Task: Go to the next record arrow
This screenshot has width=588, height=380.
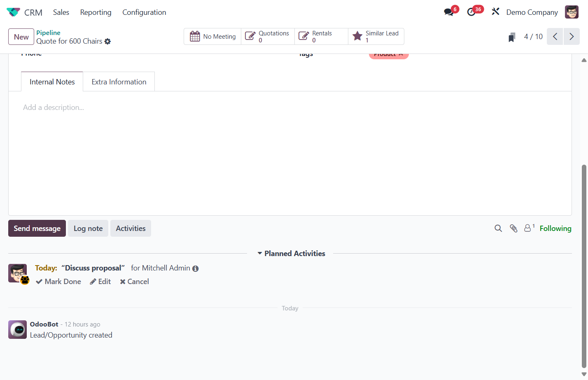Action: pyautogui.click(x=572, y=37)
